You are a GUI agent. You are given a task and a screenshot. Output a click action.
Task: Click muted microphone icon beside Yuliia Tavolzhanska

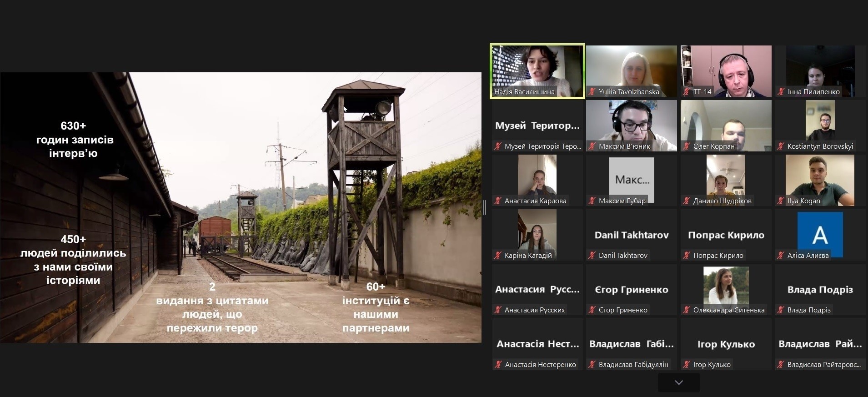pyautogui.click(x=592, y=92)
